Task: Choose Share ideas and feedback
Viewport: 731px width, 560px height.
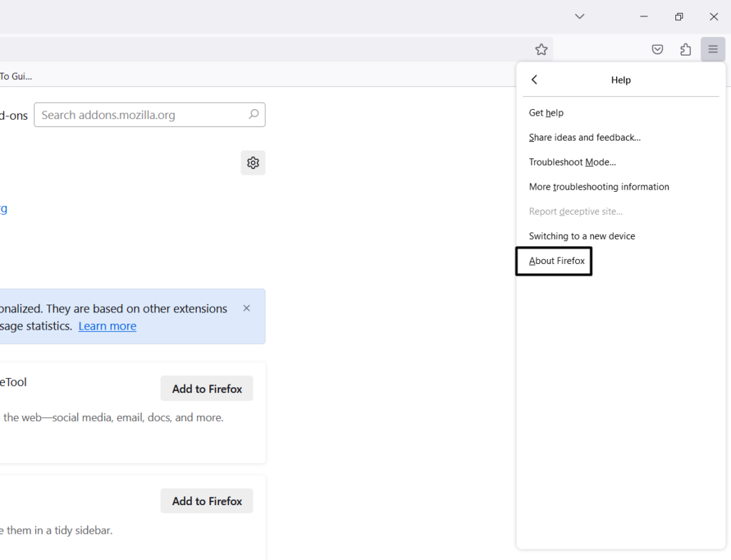Action: pyautogui.click(x=585, y=137)
